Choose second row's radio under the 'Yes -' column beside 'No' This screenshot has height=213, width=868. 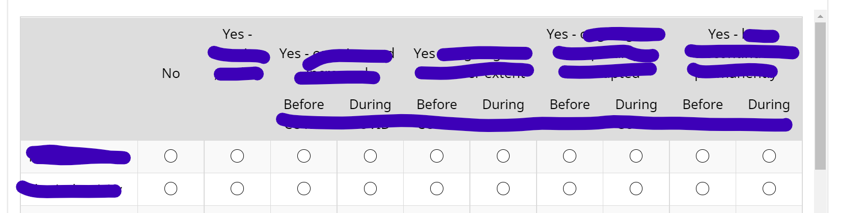237,189
